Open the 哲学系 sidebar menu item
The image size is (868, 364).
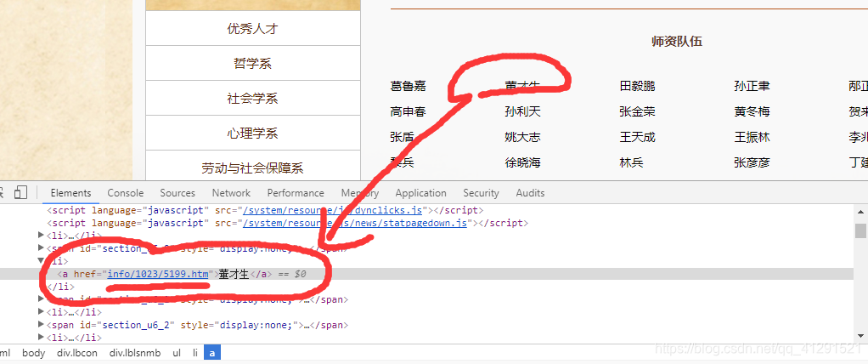coord(253,63)
